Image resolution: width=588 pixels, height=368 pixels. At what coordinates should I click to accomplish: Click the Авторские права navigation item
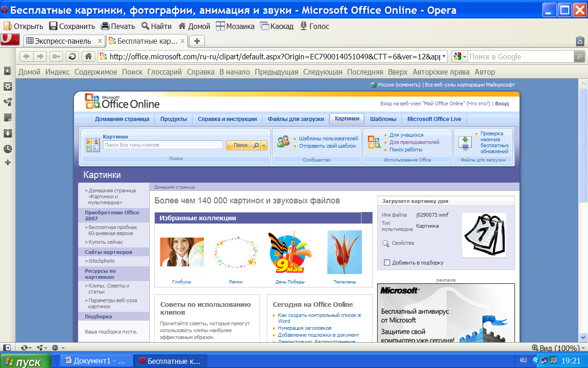[441, 72]
